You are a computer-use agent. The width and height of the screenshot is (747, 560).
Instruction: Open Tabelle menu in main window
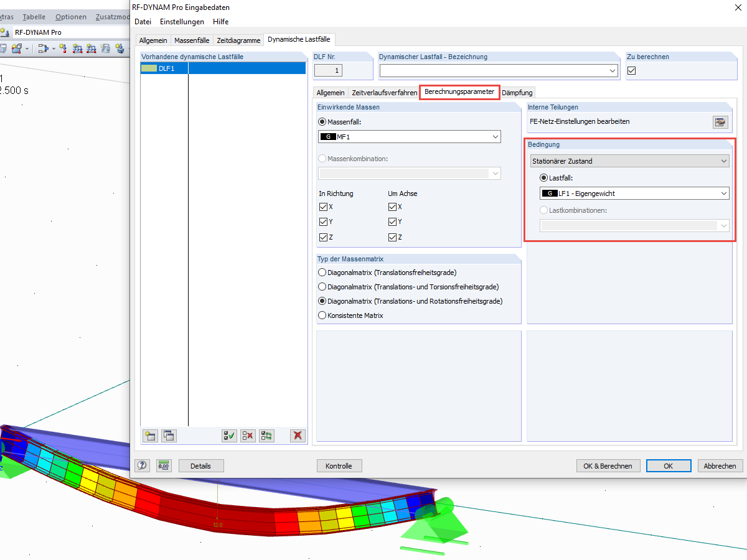pos(34,17)
